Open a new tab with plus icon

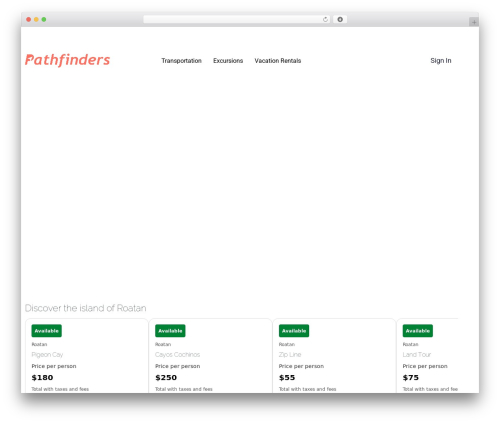point(474,22)
